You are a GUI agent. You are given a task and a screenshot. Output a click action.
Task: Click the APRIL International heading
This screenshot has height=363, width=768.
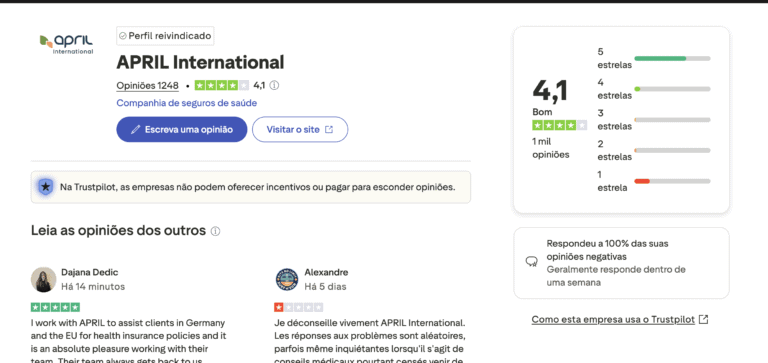200,62
